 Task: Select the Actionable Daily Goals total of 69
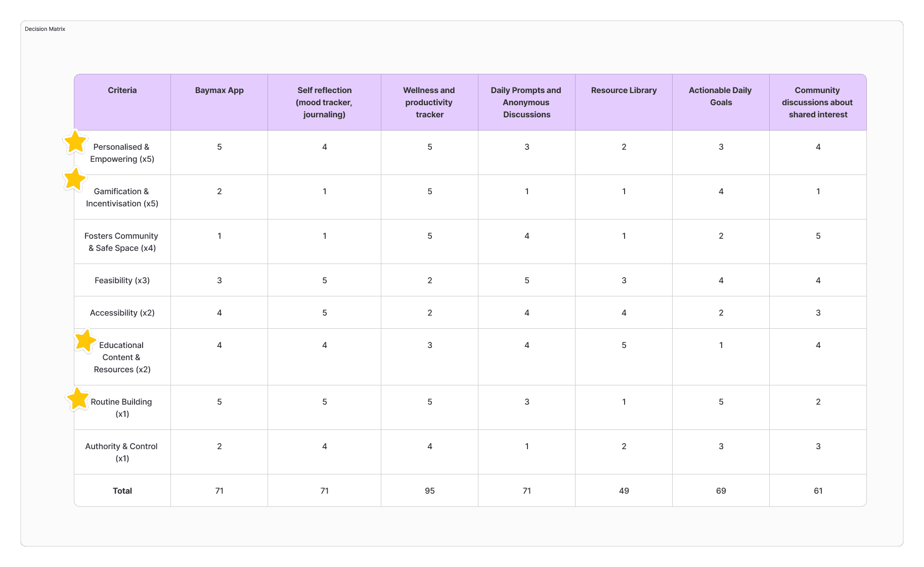(x=721, y=491)
